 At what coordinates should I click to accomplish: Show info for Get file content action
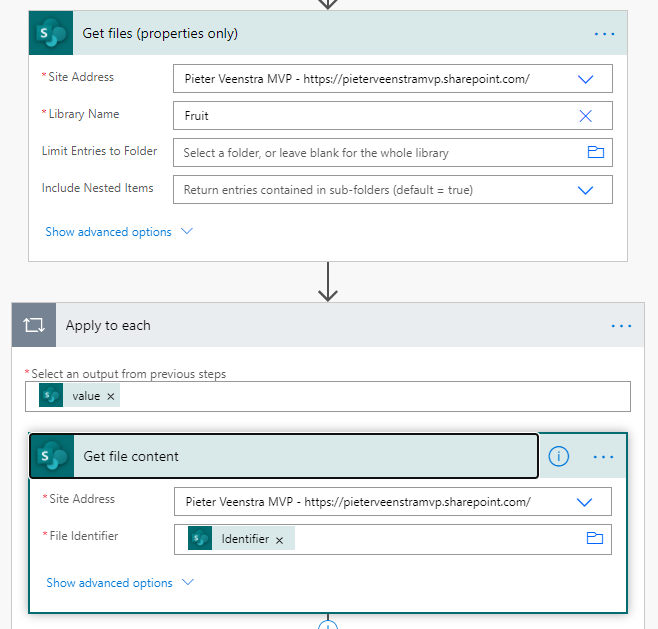click(559, 456)
